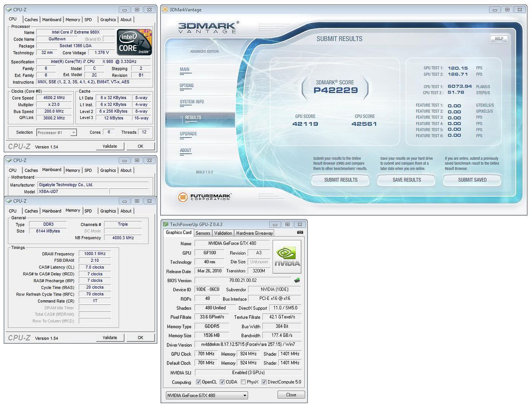
Task: Toggle the DirectCompute 5.0 checkbox
Action: point(264,382)
